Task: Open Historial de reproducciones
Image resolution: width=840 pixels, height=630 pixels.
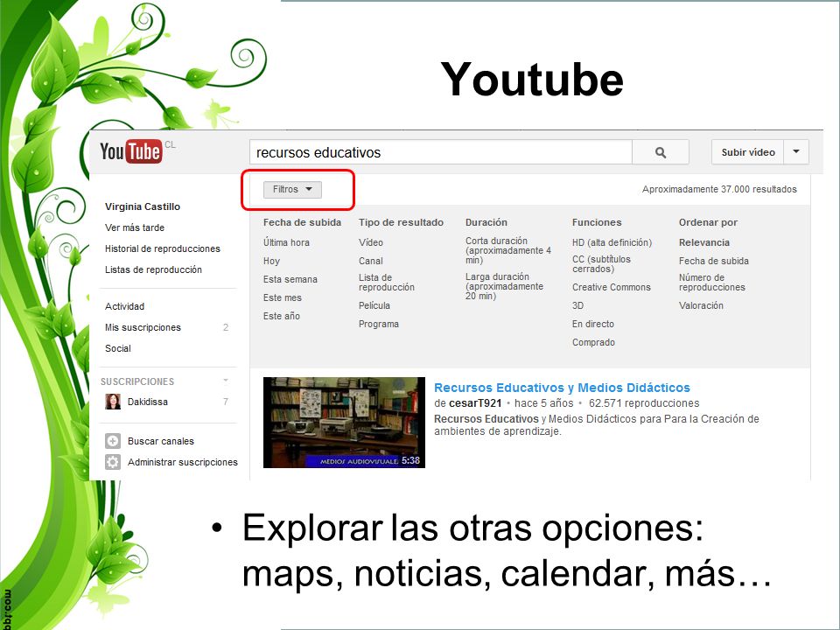Action: click(x=163, y=248)
